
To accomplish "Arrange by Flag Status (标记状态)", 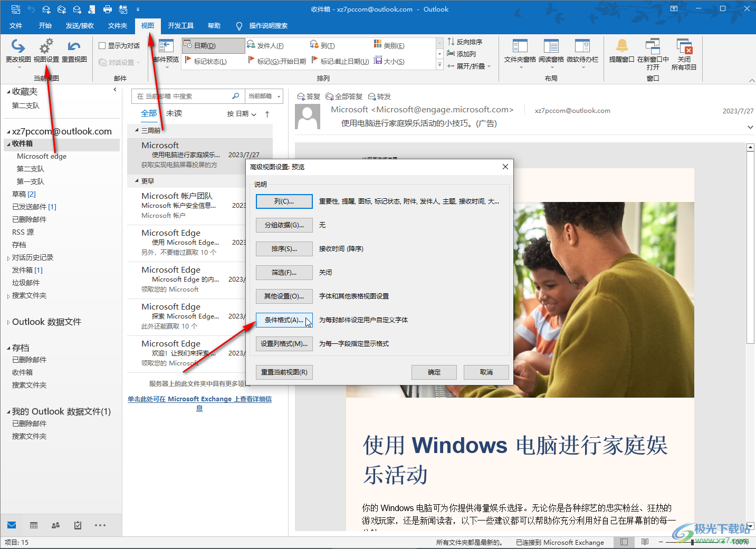I will point(206,61).
